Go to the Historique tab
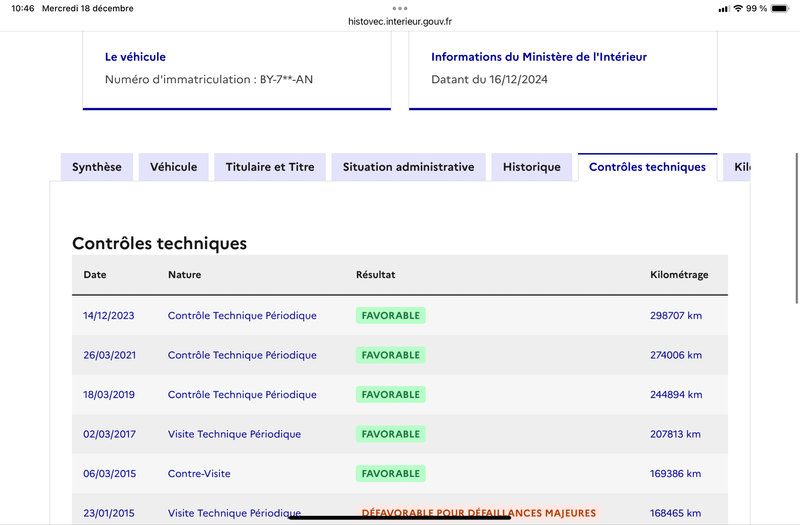The height and width of the screenshot is (525, 800). click(532, 167)
